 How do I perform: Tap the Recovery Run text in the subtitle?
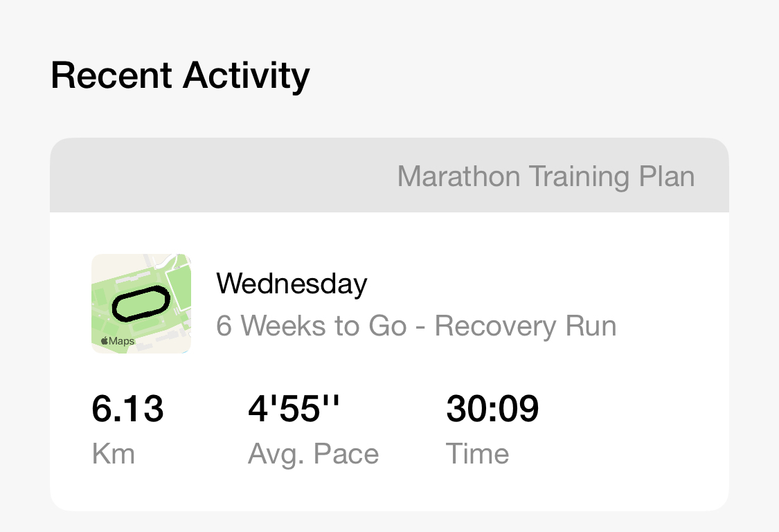(x=526, y=326)
